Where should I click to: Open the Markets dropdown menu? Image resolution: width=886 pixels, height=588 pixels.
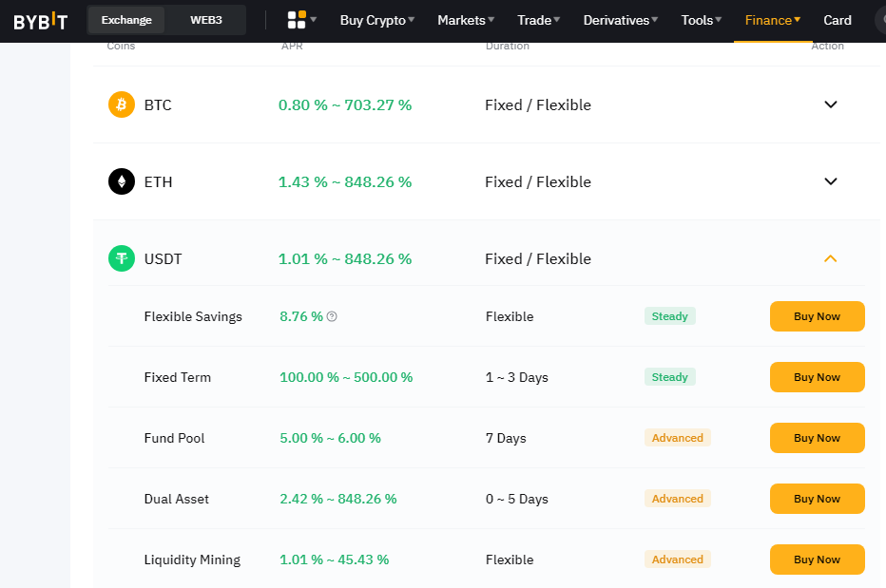pyautogui.click(x=466, y=20)
